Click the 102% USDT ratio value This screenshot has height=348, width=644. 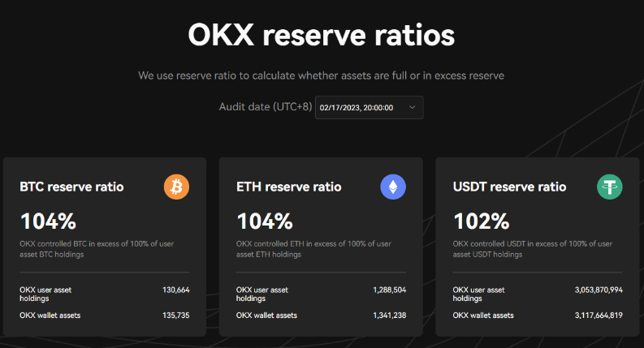pyautogui.click(x=481, y=221)
